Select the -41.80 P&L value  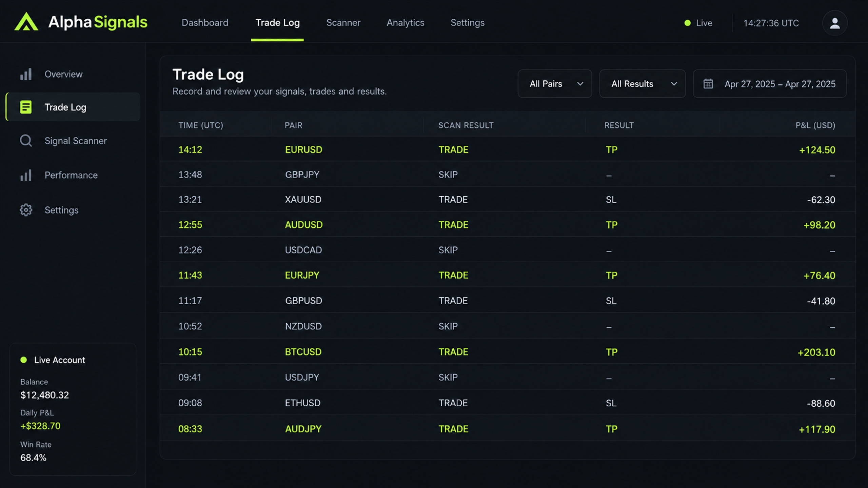[x=821, y=301]
